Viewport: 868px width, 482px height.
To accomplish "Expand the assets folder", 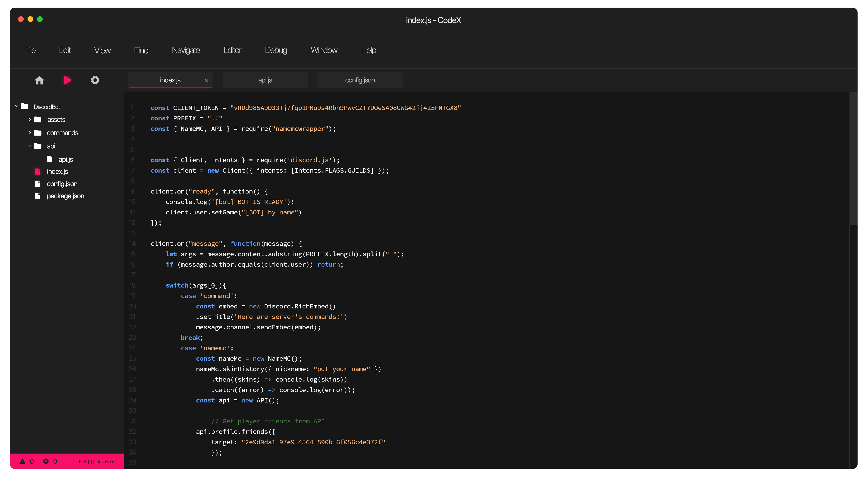I will [30, 119].
